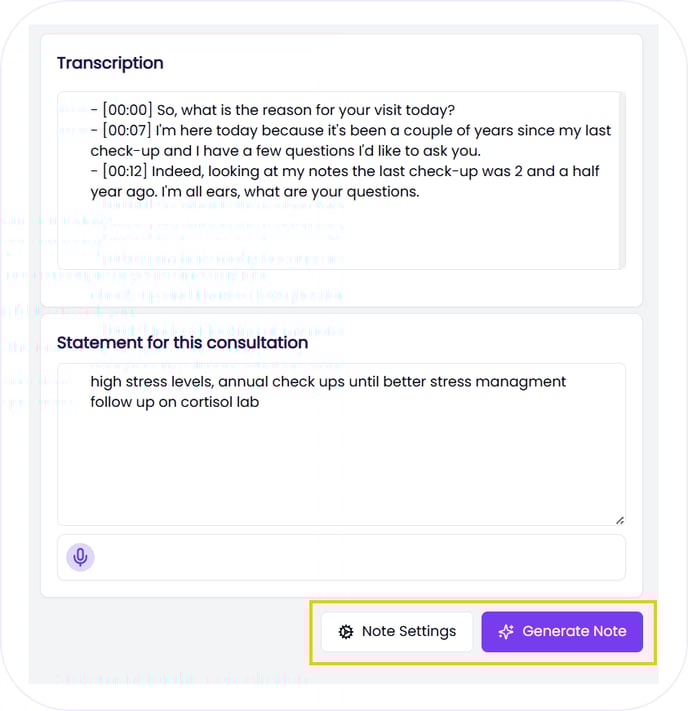Viewport: 688px width, 711px height.
Task: Click the 'follow up on cortisol lab' line
Action: [175, 402]
